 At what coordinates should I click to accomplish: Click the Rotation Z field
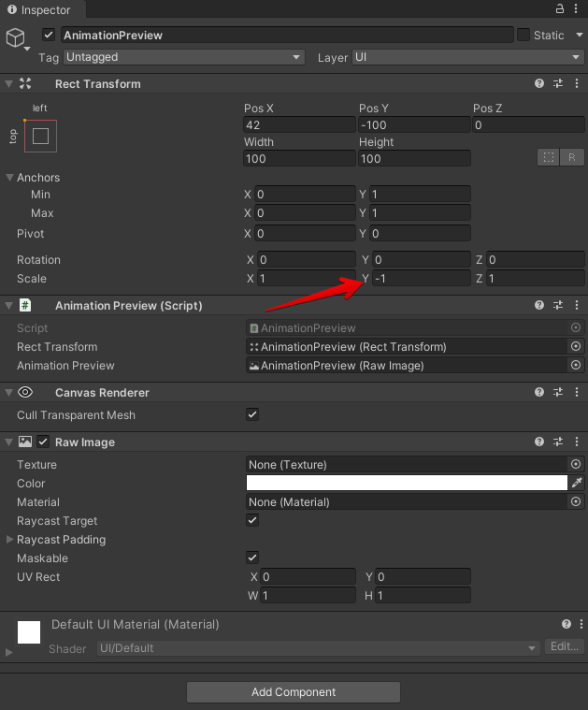pyautogui.click(x=535, y=259)
